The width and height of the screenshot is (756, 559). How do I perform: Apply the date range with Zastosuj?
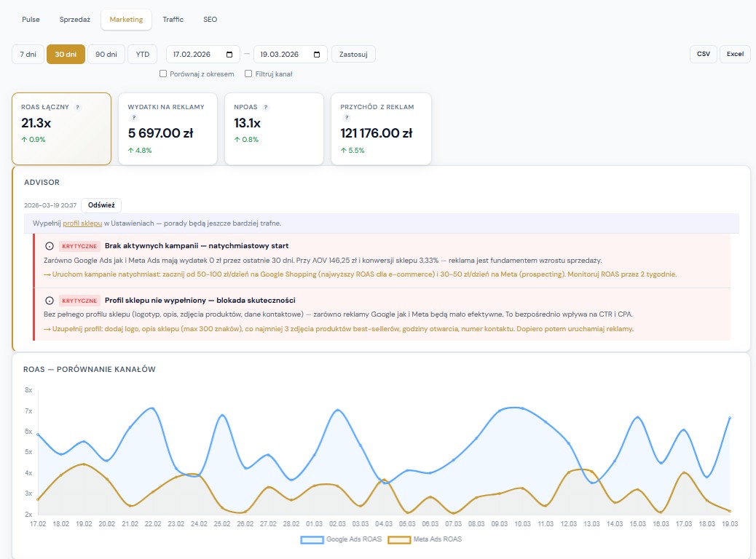click(x=353, y=54)
